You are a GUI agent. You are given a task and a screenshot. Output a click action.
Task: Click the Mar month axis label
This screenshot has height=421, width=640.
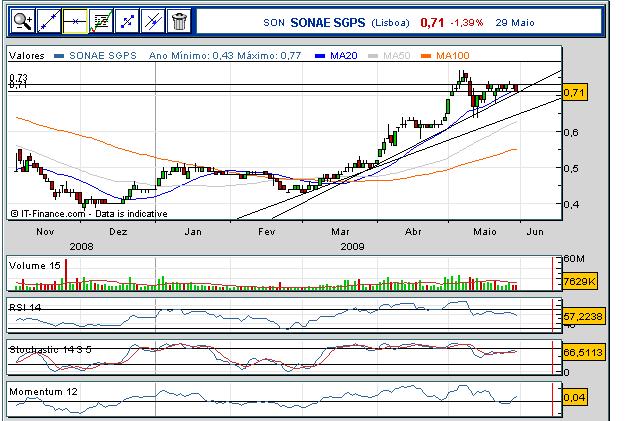(x=340, y=232)
